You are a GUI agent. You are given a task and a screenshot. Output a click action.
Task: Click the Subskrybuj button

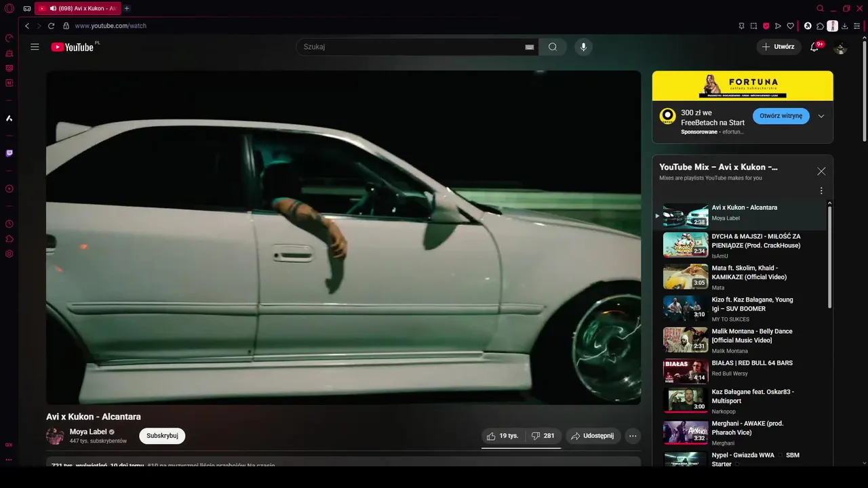(162, 436)
